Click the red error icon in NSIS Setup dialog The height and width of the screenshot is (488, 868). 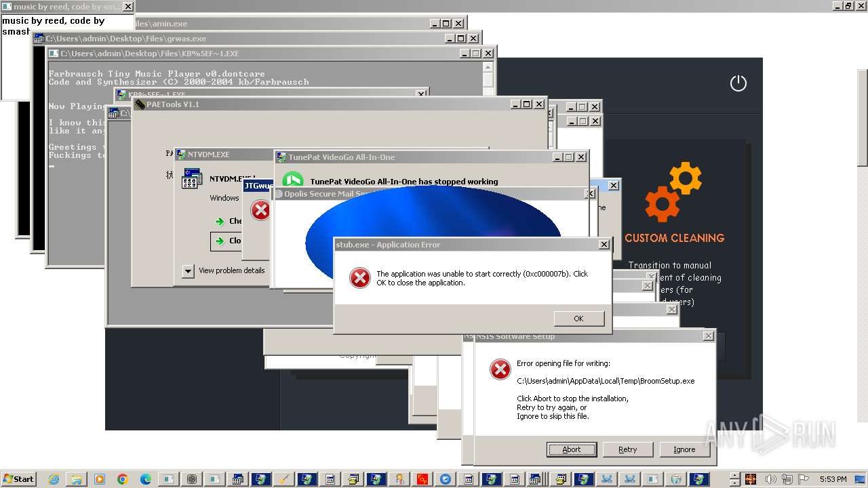pyautogui.click(x=500, y=369)
